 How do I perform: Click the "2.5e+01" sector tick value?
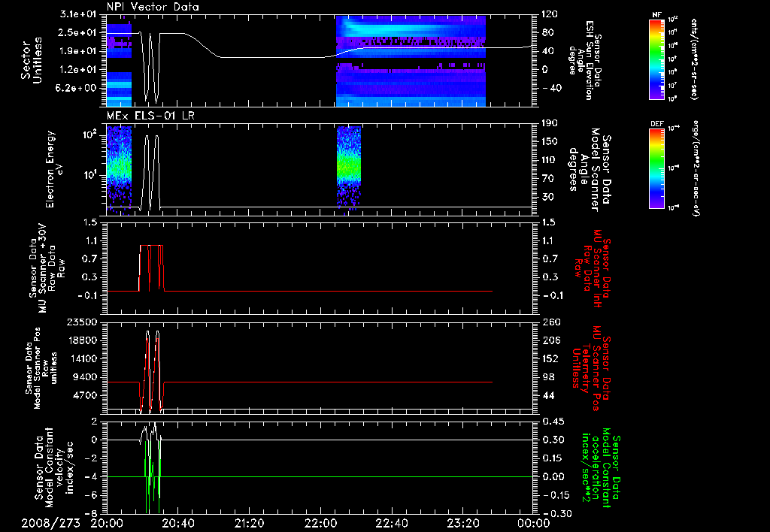[78, 32]
